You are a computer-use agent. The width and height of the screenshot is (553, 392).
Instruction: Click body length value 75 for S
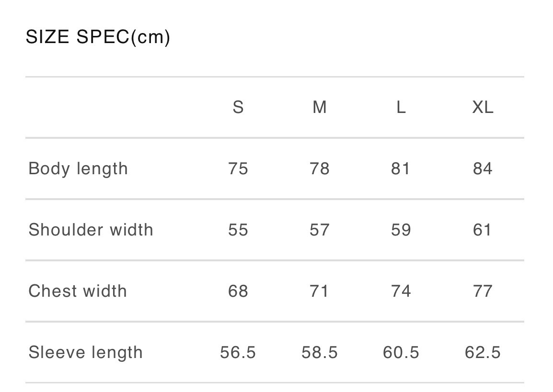[238, 169]
